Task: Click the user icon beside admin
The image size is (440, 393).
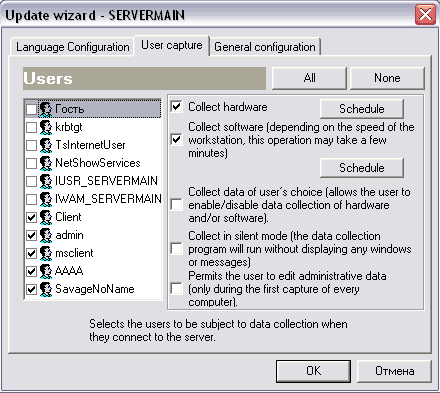Action: tap(46, 235)
